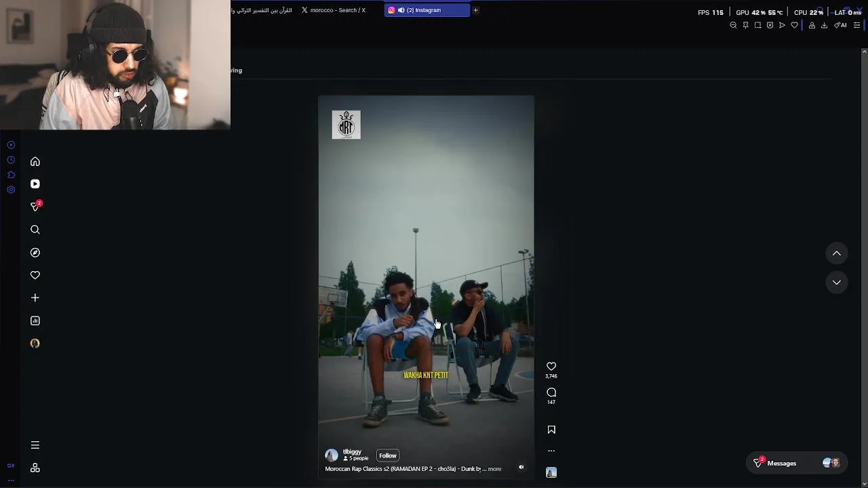
Task: Click the 147 comments count
Action: [551, 402]
